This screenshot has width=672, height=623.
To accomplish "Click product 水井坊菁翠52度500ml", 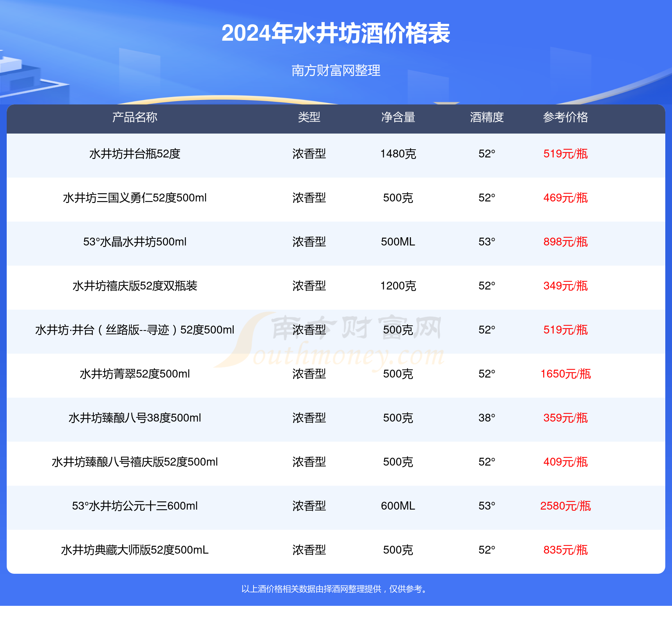I will coord(135,374).
